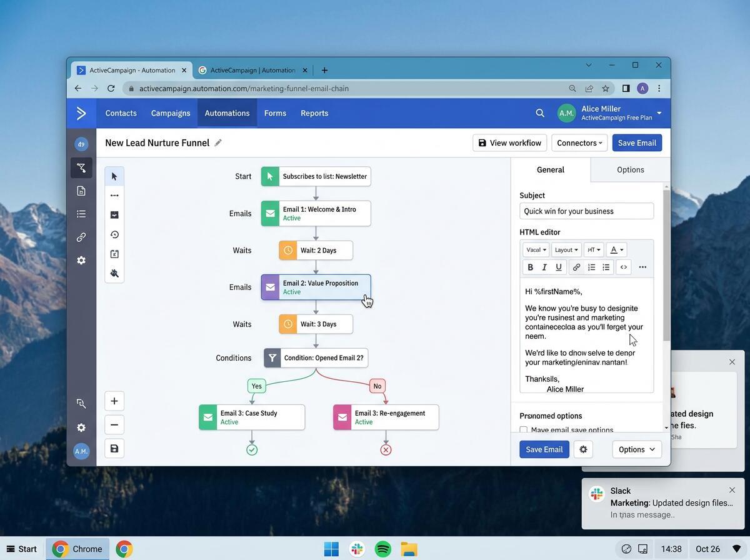Screen dimensions: 750x560
Task: Open the document templates sidebar icon
Action: [81, 191]
